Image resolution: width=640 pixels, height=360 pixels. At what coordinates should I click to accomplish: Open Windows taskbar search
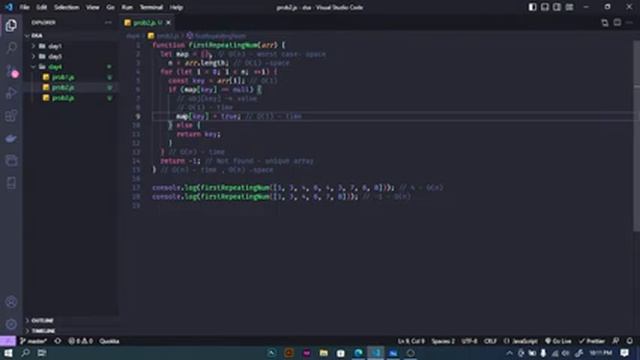coord(25,353)
